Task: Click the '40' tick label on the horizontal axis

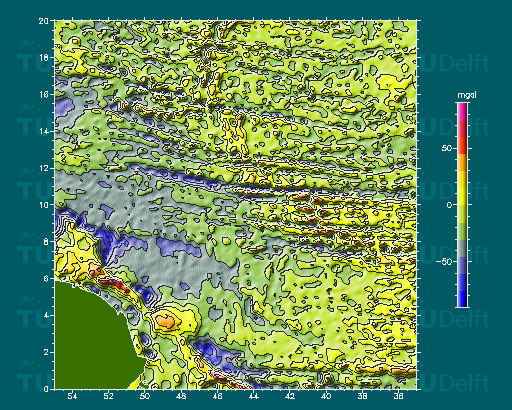Action: (326, 396)
